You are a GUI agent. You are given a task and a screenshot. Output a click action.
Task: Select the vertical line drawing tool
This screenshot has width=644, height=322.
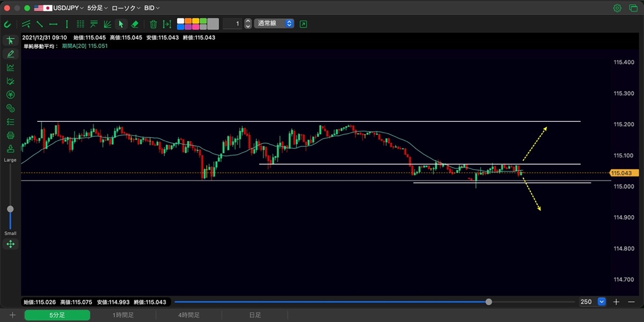click(x=67, y=24)
